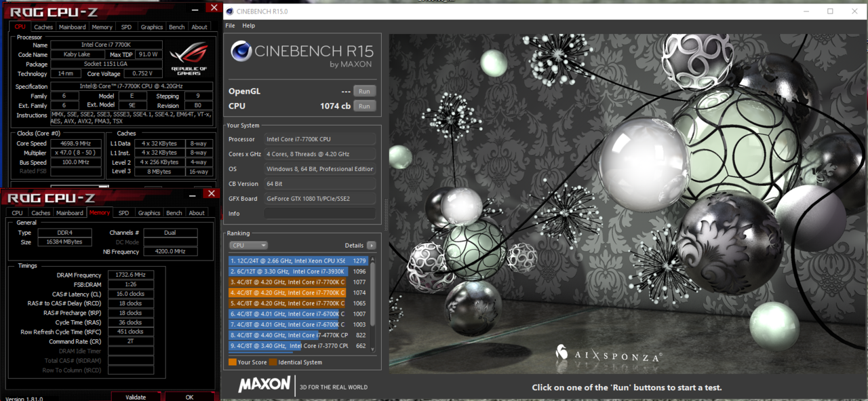This screenshot has width=868, height=401.
Task: Click the Core Speed value 4698.9 MHz
Action: pyautogui.click(x=77, y=144)
